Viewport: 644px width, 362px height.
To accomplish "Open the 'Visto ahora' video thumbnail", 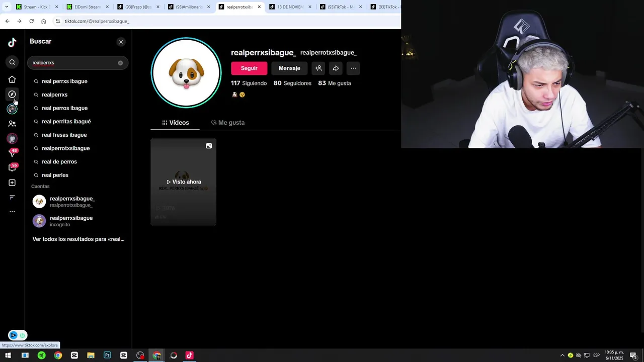I will click(x=184, y=182).
